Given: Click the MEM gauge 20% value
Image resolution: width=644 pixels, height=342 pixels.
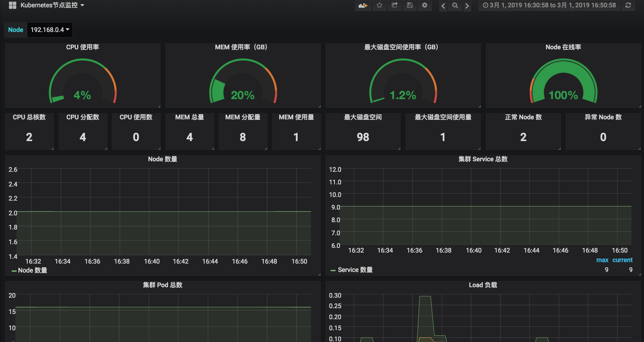Looking at the screenshot, I should click(x=243, y=95).
